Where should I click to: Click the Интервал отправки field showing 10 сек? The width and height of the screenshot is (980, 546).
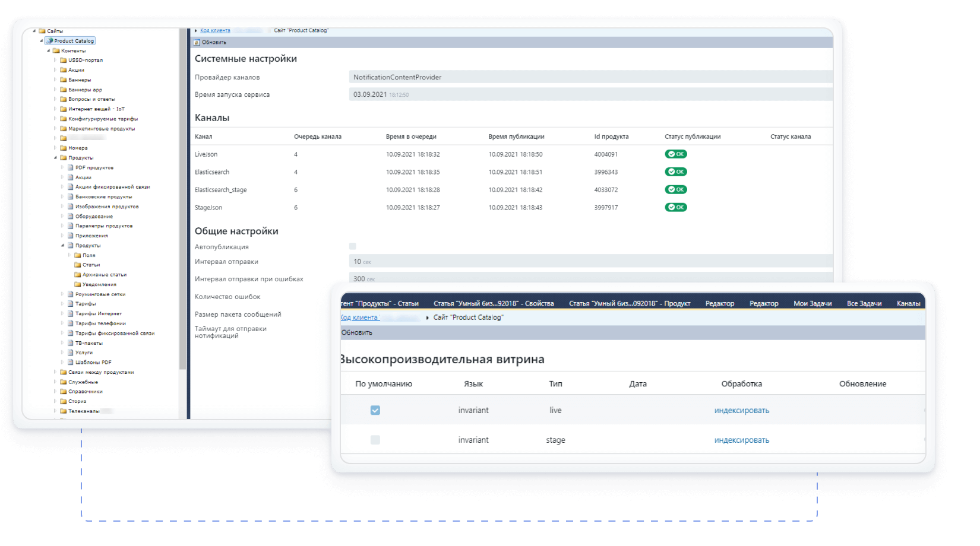[x=591, y=261]
